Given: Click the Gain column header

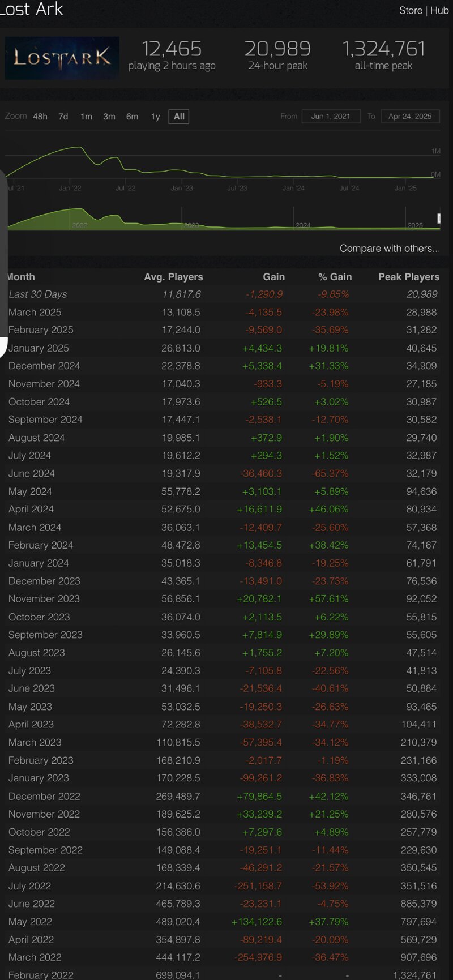Looking at the screenshot, I should [x=273, y=277].
